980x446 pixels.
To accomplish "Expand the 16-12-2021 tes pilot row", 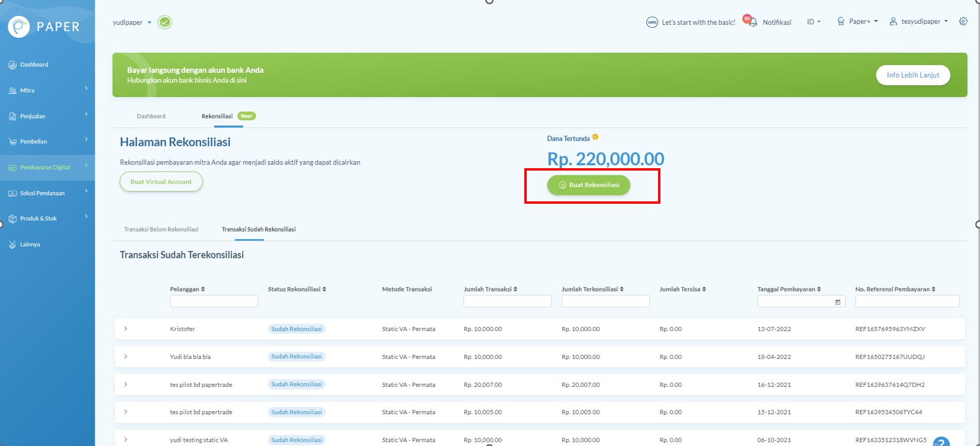I will [125, 384].
